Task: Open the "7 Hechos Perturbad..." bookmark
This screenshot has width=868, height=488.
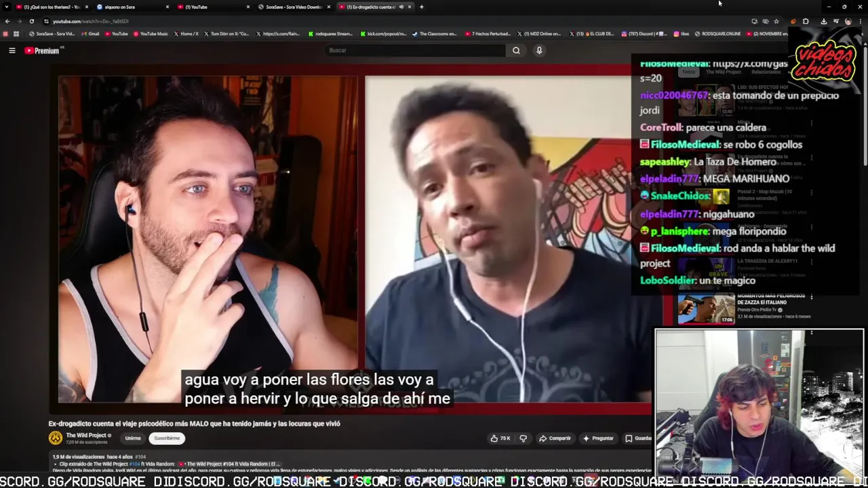Action: click(x=488, y=34)
